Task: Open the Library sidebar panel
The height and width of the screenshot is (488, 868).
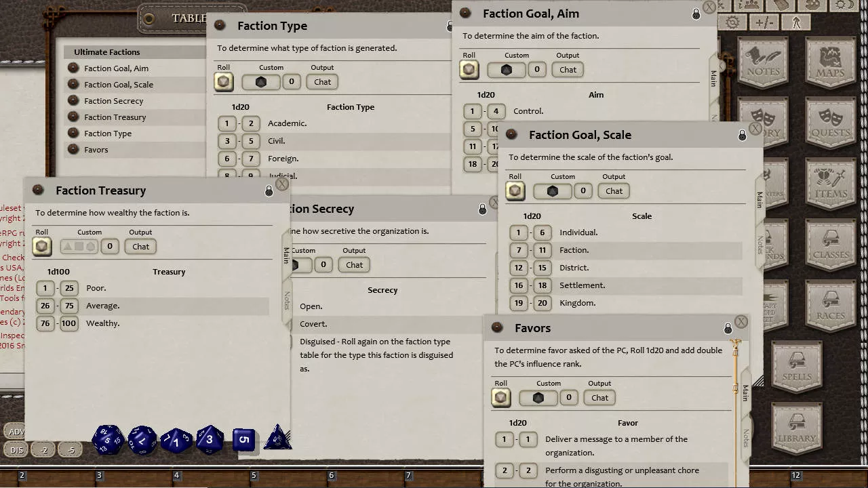Action: pyautogui.click(x=797, y=428)
